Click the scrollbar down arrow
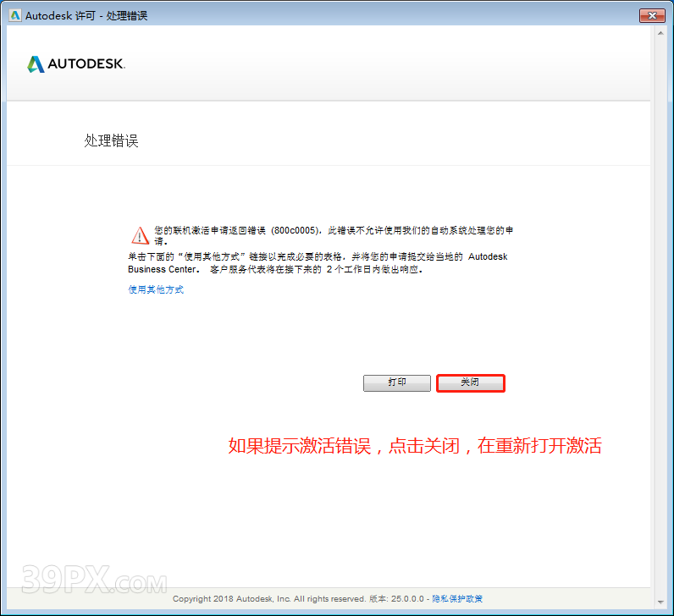The width and height of the screenshot is (674, 616). point(659,602)
